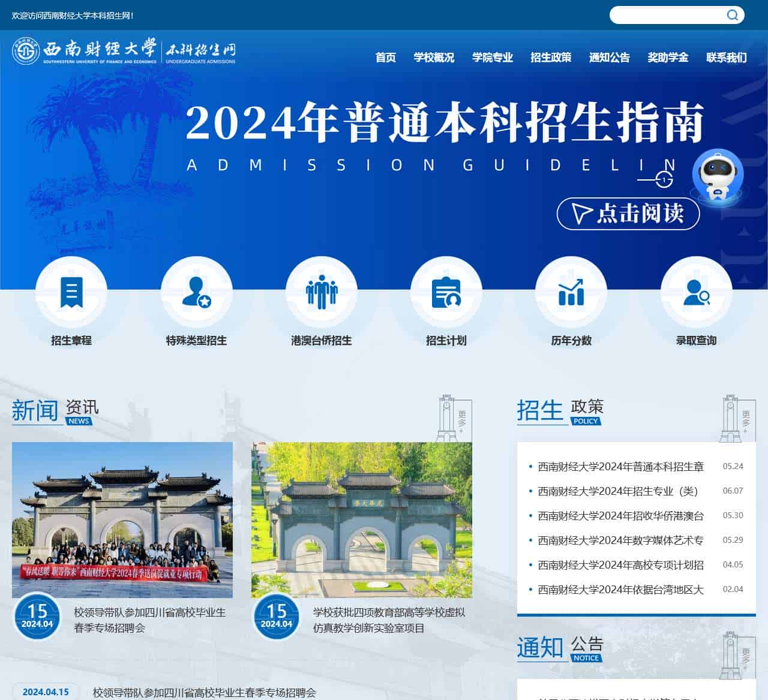Select 招生政策 in top navigation
The image size is (768, 700).
click(550, 58)
